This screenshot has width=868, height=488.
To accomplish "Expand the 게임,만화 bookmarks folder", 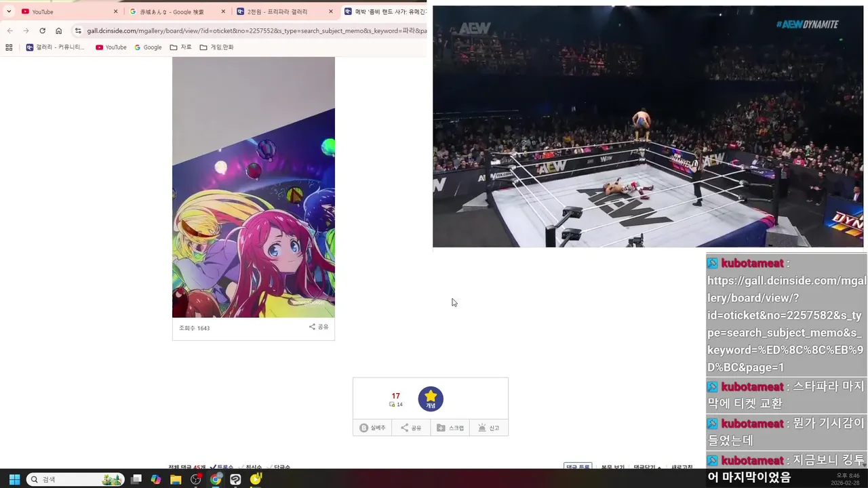I will (216, 47).
